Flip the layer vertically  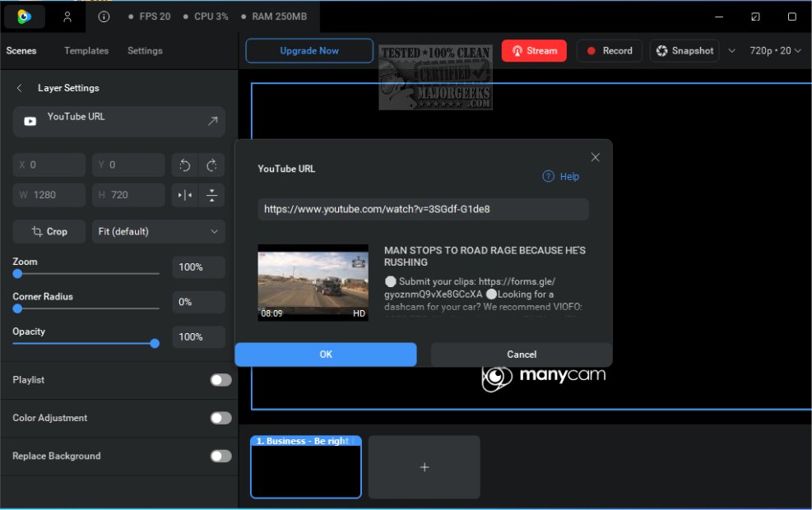tap(211, 195)
